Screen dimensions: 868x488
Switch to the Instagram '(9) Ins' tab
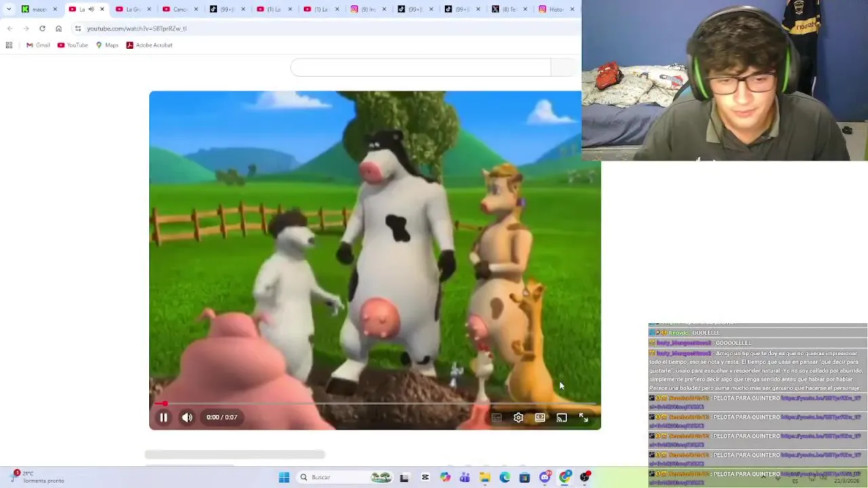[368, 9]
